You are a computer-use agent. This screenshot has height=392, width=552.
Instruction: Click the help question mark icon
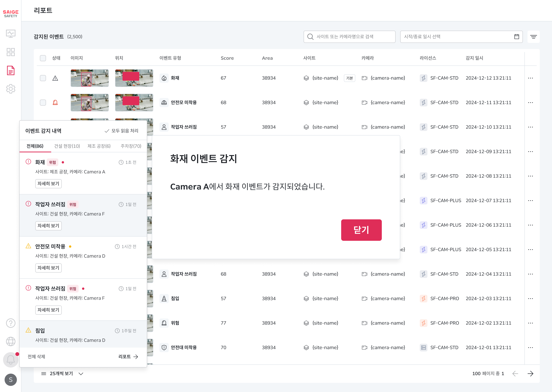[x=11, y=323]
